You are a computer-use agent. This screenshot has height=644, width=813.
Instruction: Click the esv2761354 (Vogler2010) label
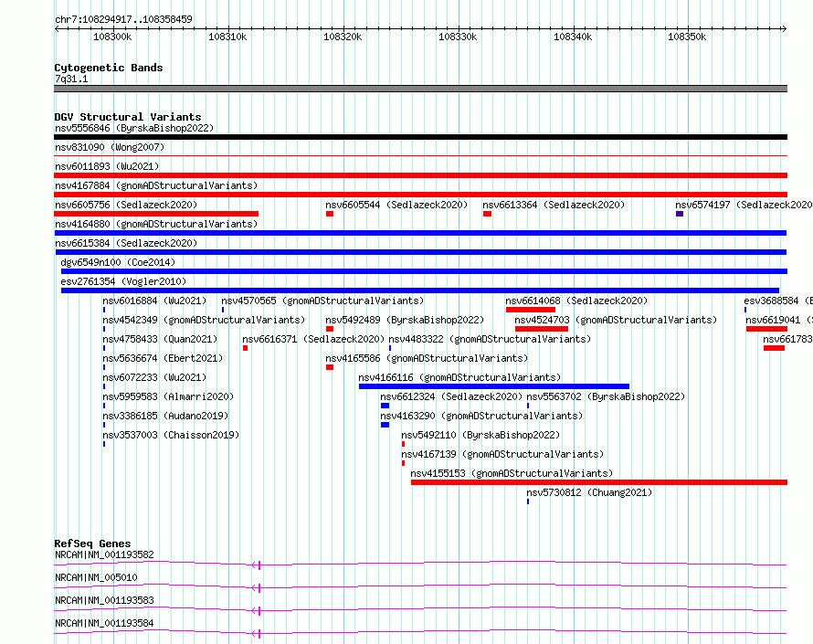[x=123, y=281]
